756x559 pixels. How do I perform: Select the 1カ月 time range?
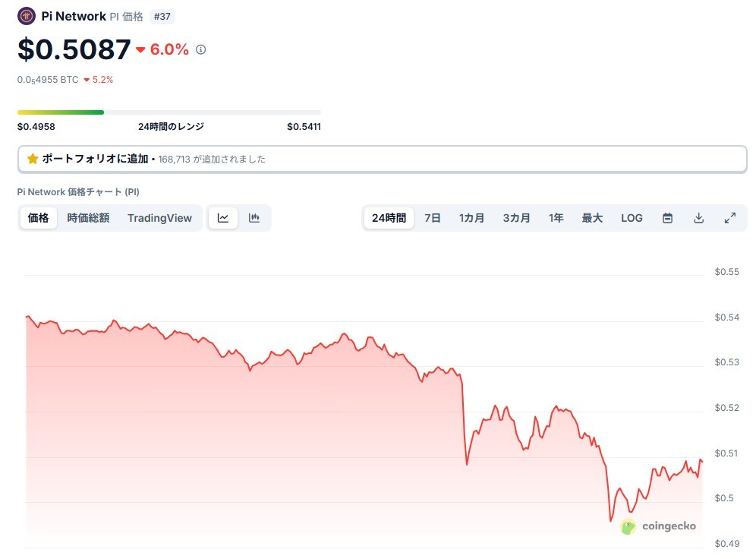click(471, 218)
